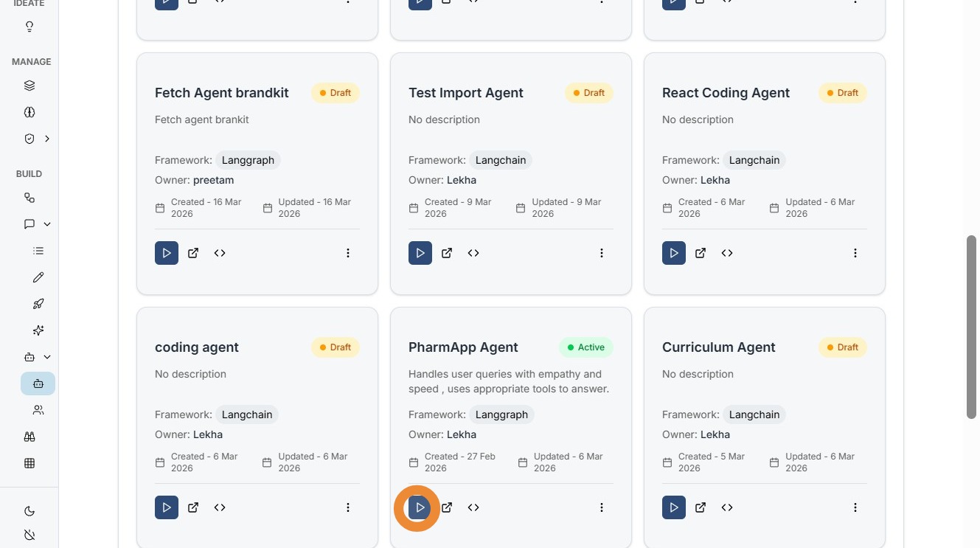Select the binoculars icon in sidebar
980x548 pixels.
coord(29,437)
